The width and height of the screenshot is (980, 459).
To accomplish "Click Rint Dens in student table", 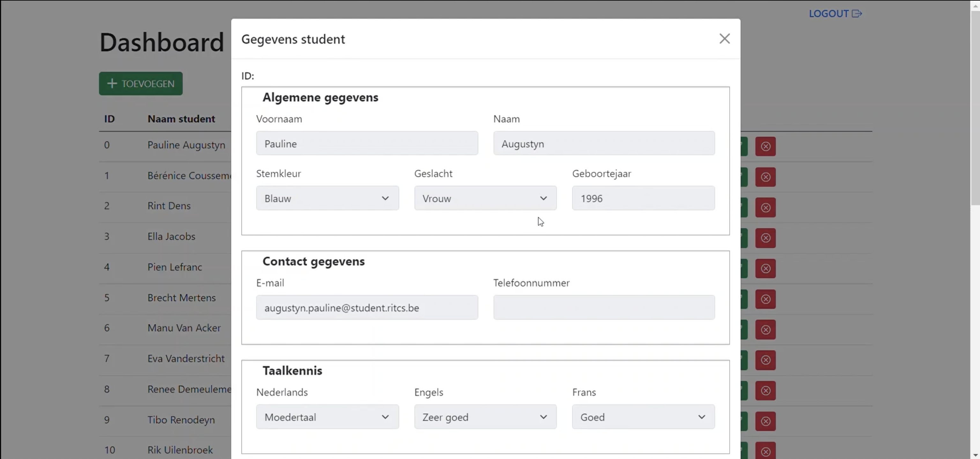I will (169, 206).
